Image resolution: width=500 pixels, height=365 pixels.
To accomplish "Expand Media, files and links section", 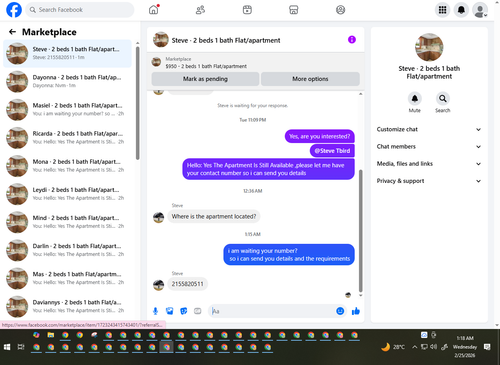I will click(429, 164).
